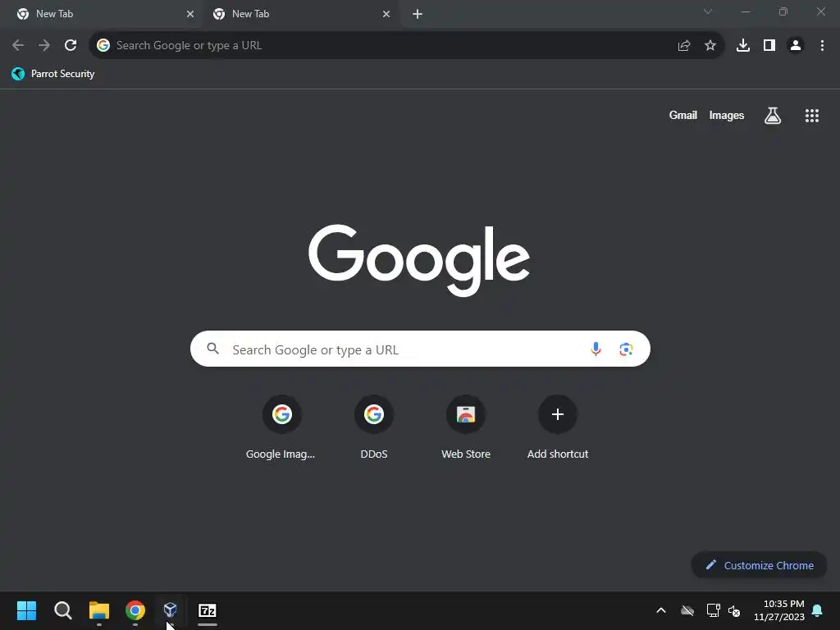This screenshot has width=840, height=630.
Task: Click the muted volume tray icon
Action: (x=734, y=610)
